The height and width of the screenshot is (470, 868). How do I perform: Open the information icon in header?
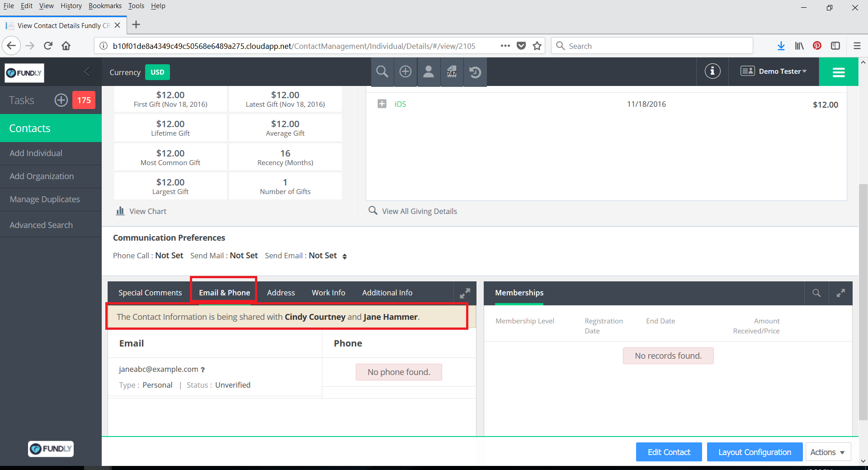coord(712,71)
